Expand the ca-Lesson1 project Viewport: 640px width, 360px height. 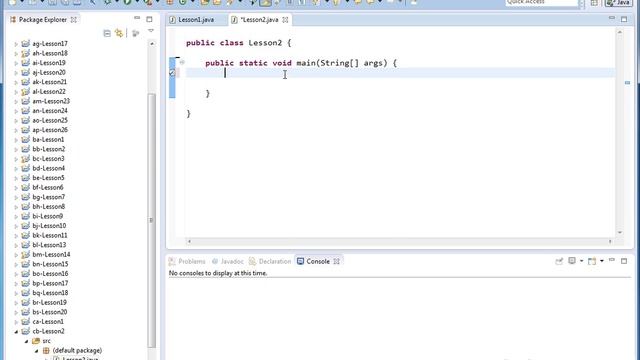click(x=16, y=322)
